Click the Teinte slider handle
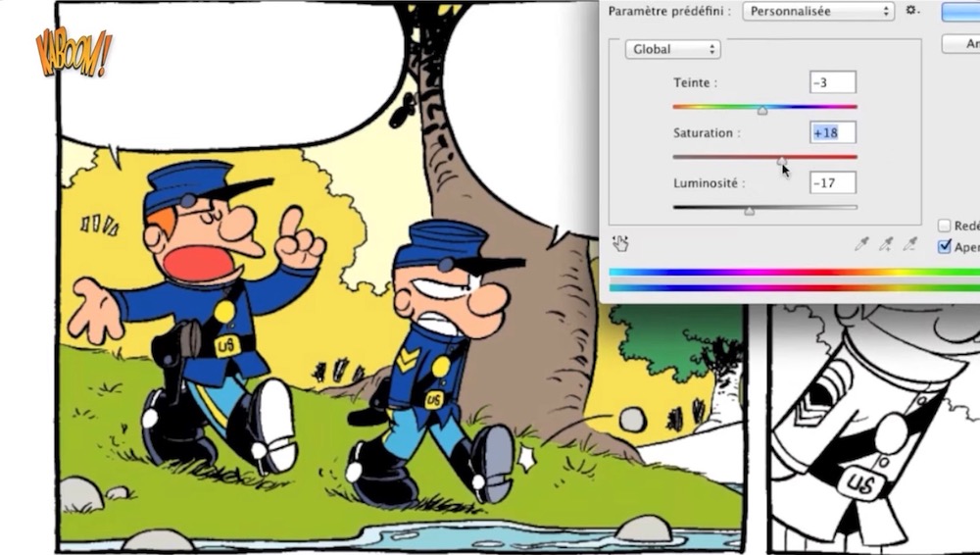 (x=762, y=111)
